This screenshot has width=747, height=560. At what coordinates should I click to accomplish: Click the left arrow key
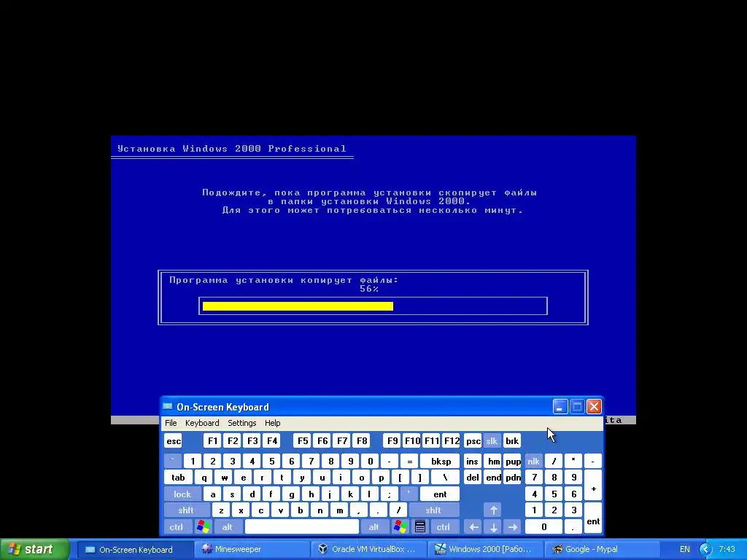coord(473,526)
